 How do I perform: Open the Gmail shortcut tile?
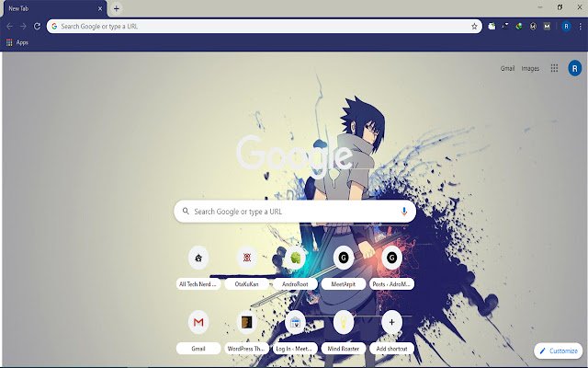[198, 332]
